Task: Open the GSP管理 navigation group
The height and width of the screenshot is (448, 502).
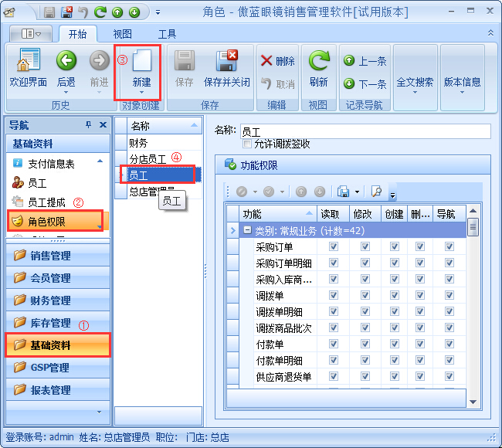Action: pos(58,368)
